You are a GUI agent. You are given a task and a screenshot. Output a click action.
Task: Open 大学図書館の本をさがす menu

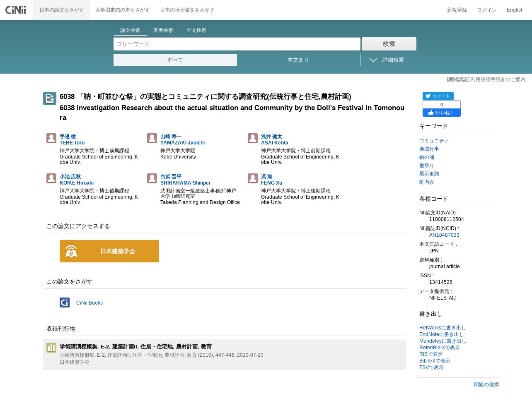pos(122,10)
